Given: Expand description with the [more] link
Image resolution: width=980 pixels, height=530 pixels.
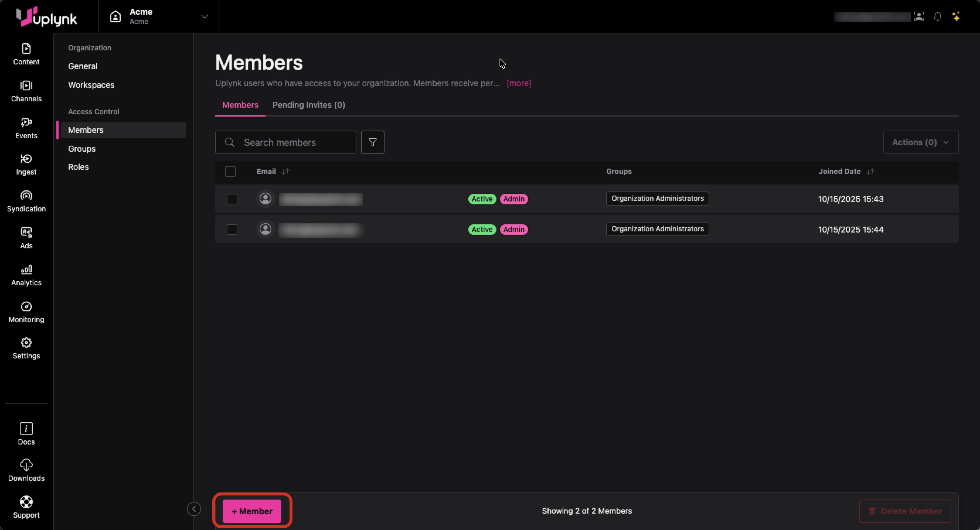Looking at the screenshot, I should (518, 83).
